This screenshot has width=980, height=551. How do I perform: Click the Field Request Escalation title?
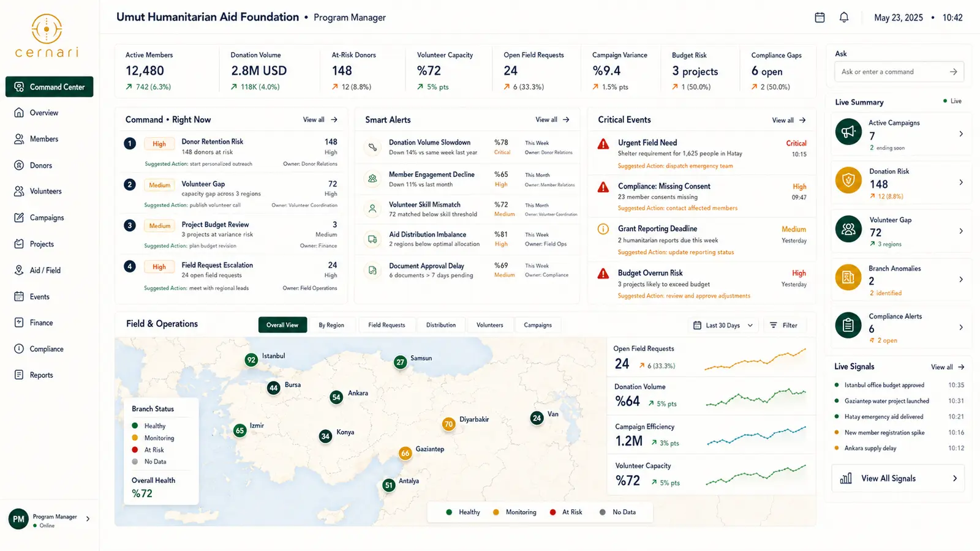[x=217, y=265]
